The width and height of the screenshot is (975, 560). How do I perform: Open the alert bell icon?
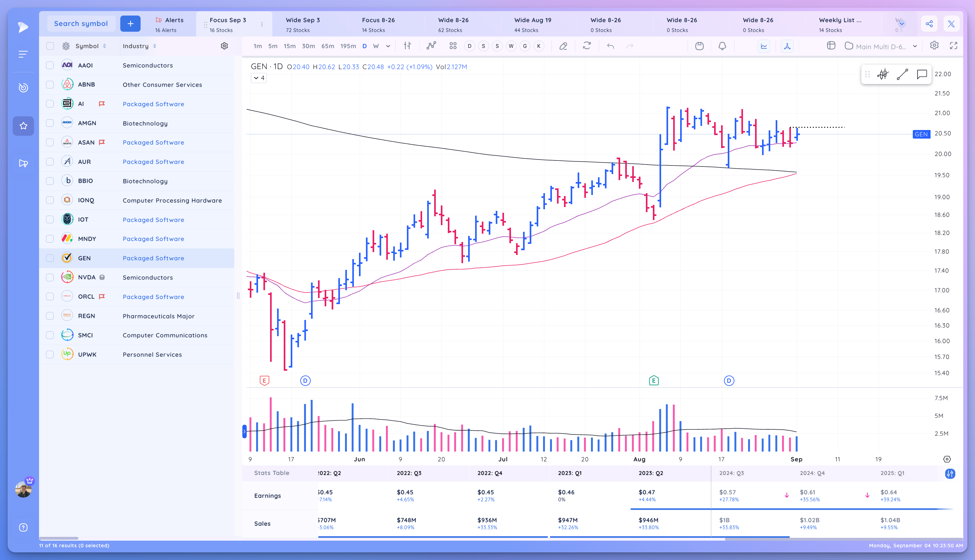[x=722, y=46]
